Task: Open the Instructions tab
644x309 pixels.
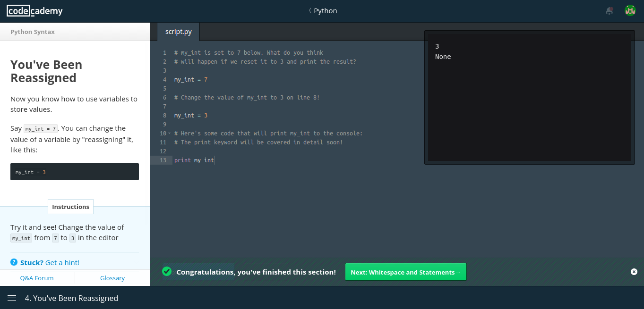Action: (70, 207)
